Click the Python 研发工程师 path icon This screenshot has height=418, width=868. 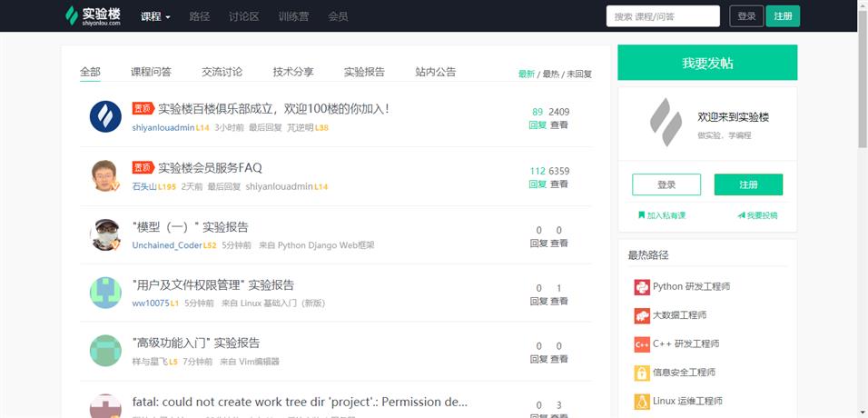click(x=642, y=287)
